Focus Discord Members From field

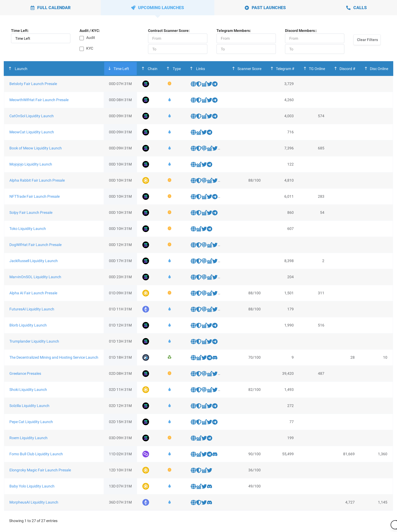tap(315, 38)
